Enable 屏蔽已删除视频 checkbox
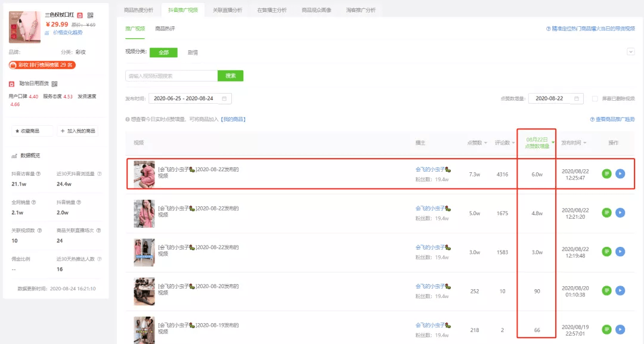Viewport: 644px width, 344px height. [x=595, y=99]
